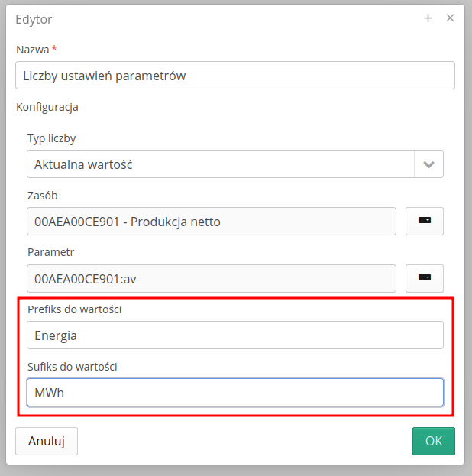Focus the prefix field containing 'Energia'

[235, 335]
